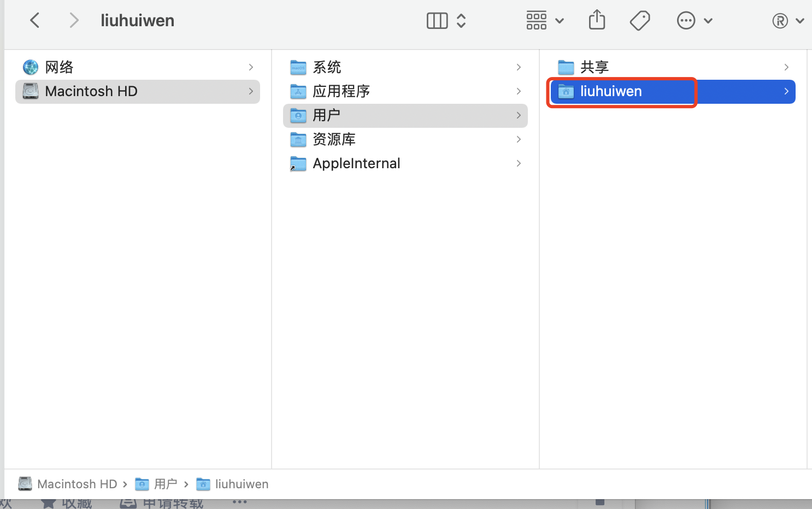Select the 网络 row label
This screenshot has width=812, height=509.
[x=59, y=67]
